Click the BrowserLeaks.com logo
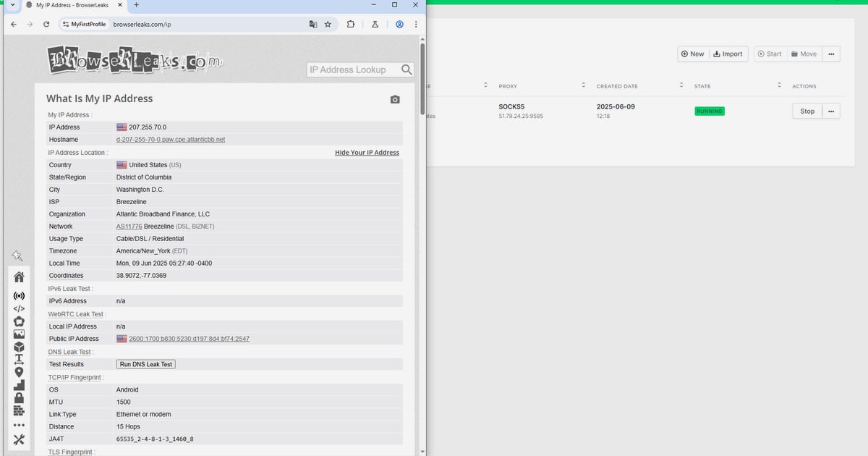Screen dimensions: 868x456 (x=135, y=60)
